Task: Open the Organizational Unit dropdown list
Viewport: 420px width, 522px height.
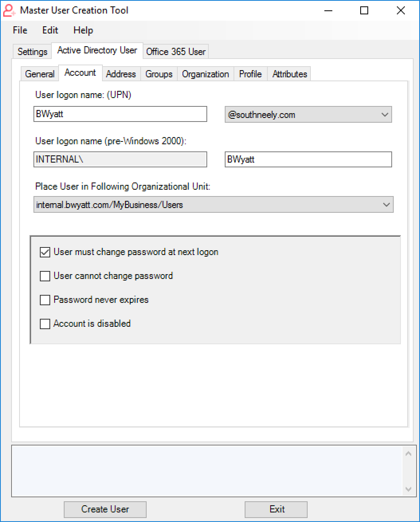Action: click(213, 205)
